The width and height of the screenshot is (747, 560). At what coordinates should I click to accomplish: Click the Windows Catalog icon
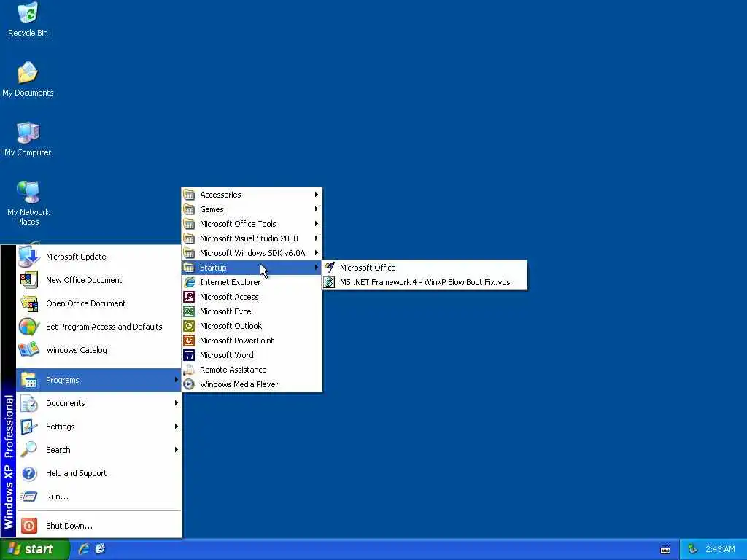click(x=28, y=350)
